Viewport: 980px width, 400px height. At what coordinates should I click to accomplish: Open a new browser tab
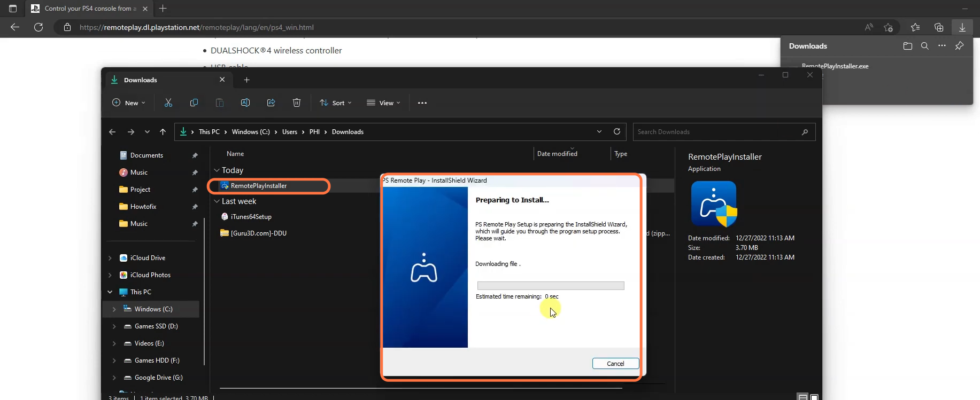point(163,9)
